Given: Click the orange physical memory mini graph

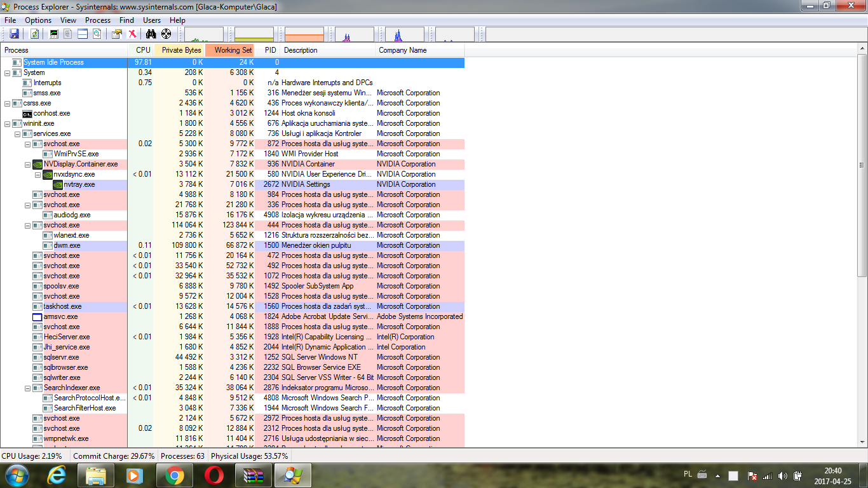Looking at the screenshot, I should click(x=304, y=34).
